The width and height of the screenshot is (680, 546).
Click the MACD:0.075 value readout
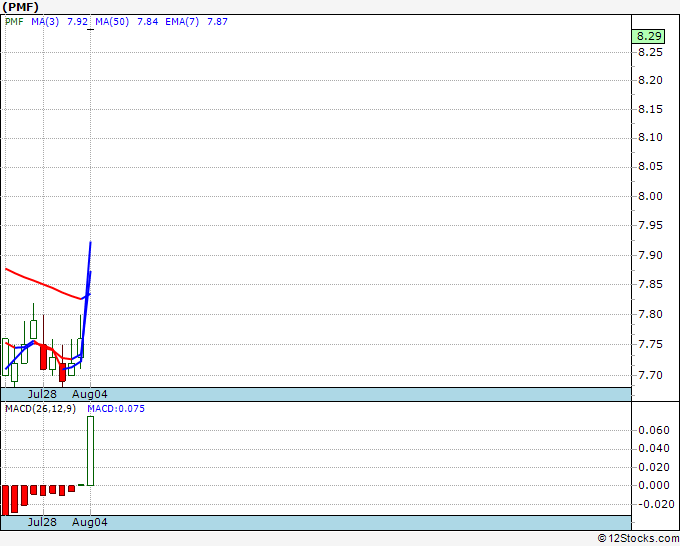pyautogui.click(x=116, y=409)
